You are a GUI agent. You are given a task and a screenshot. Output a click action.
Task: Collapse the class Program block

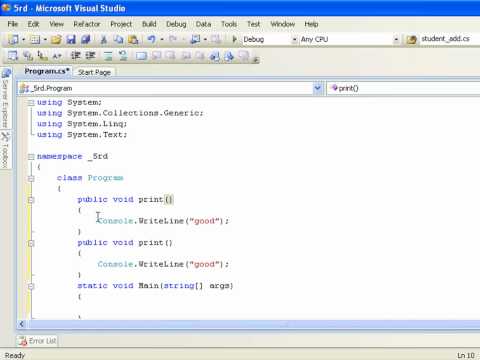tap(31, 178)
